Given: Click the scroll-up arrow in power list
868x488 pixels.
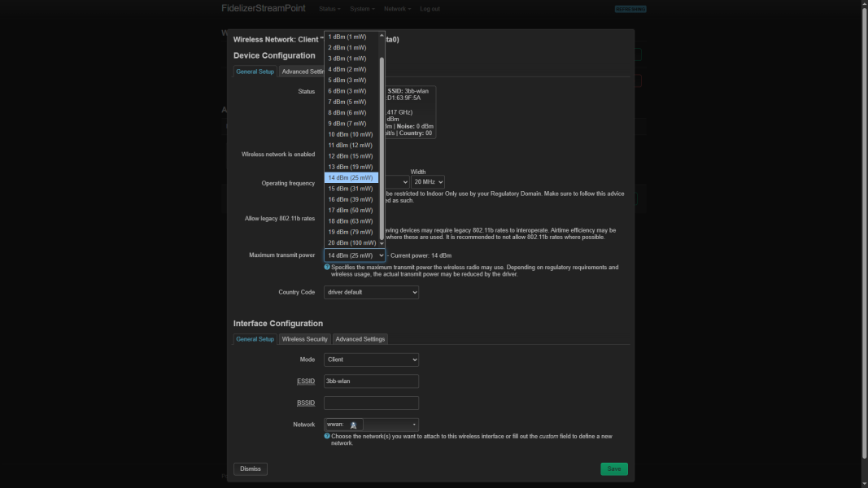Looking at the screenshot, I should click(x=382, y=36).
